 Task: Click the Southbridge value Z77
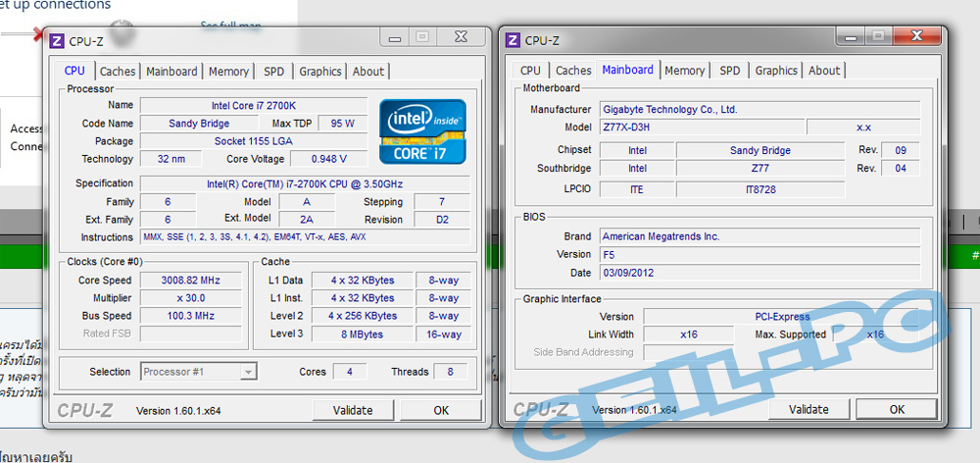click(x=760, y=169)
